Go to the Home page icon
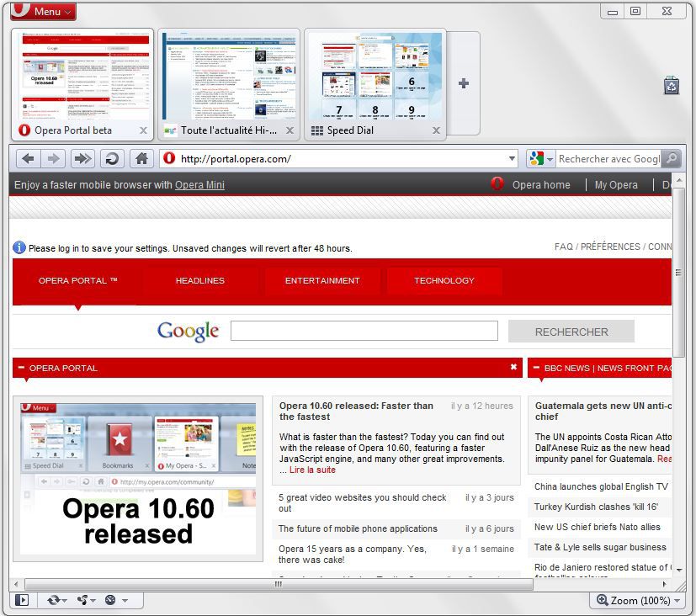 [x=141, y=158]
